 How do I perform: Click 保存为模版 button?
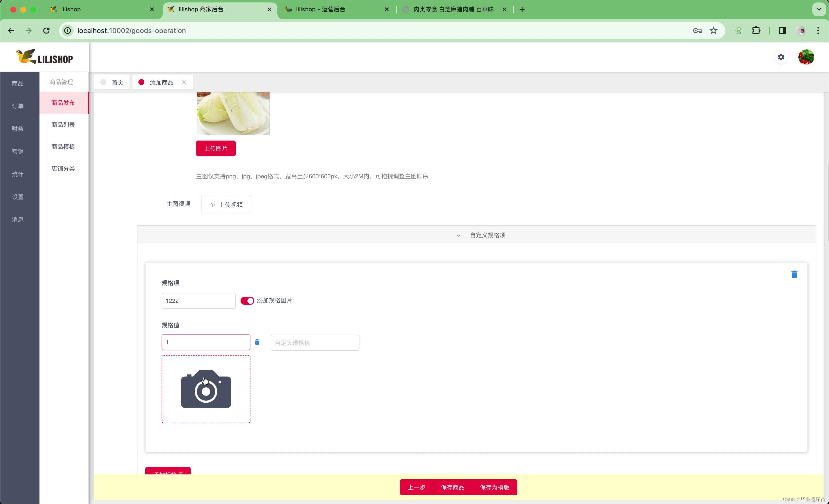(x=495, y=487)
